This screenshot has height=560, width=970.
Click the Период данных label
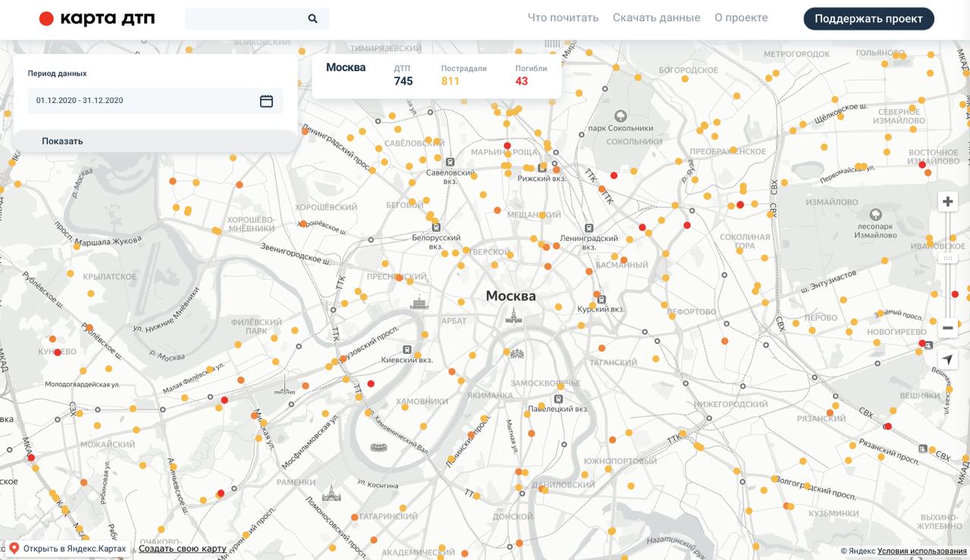(x=57, y=74)
